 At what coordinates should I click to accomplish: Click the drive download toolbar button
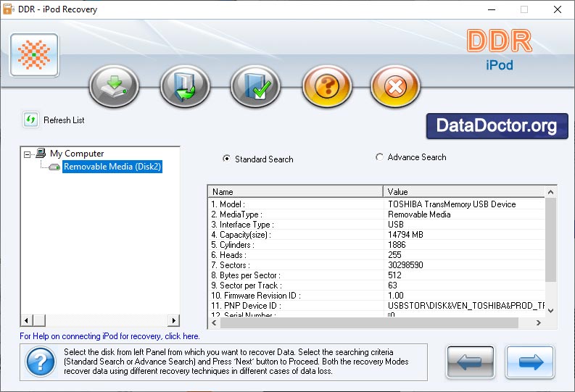pyautogui.click(x=114, y=86)
